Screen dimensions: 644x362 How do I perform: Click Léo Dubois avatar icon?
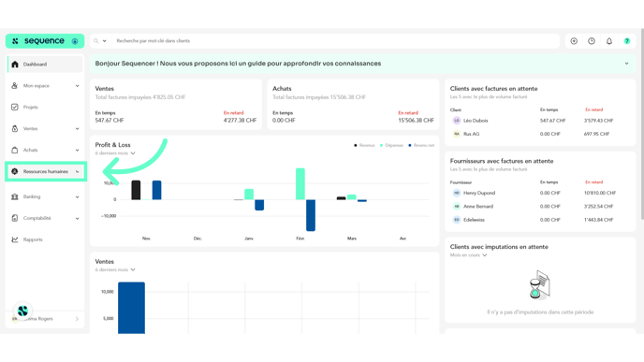click(457, 121)
